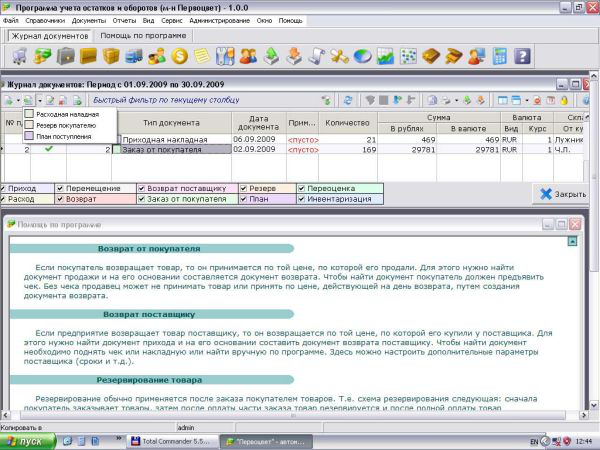Click the quick filter field Быстрый фильтр по текущему столбцу

click(x=166, y=100)
